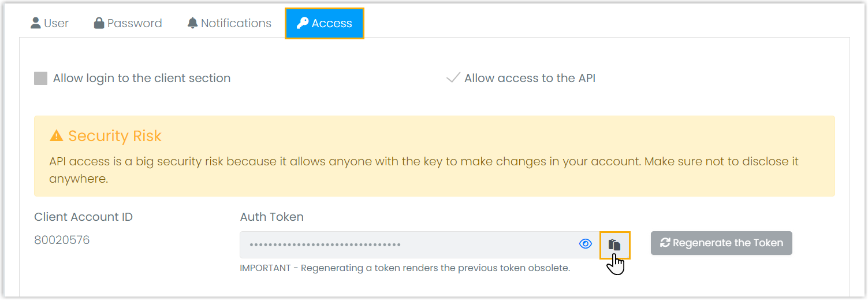Click the bell icon on the Notifications tab

192,23
